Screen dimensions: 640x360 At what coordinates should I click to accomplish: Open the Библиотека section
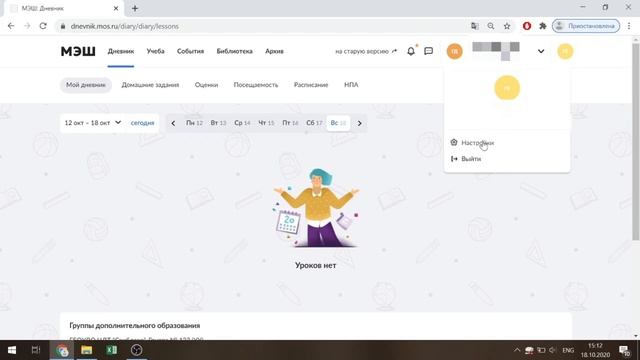(x=234, y=51)
